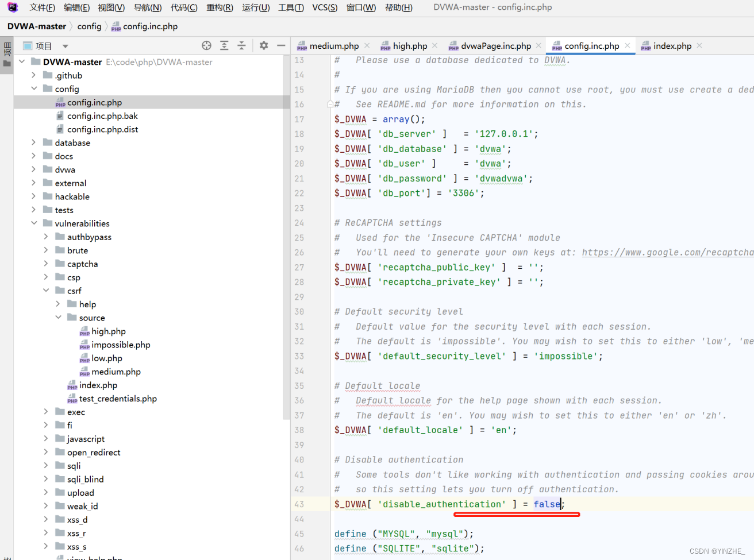This screenshot has height=560, width=754.
Task: Select the external folder
Action: 71,183
